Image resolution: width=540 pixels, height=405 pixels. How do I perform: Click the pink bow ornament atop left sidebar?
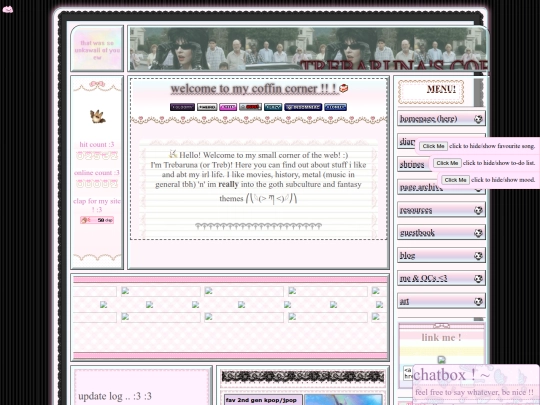[97, 84]
